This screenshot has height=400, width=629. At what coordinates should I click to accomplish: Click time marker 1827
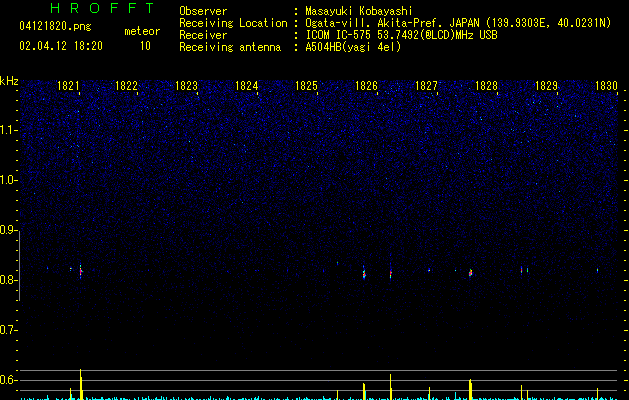426,86
